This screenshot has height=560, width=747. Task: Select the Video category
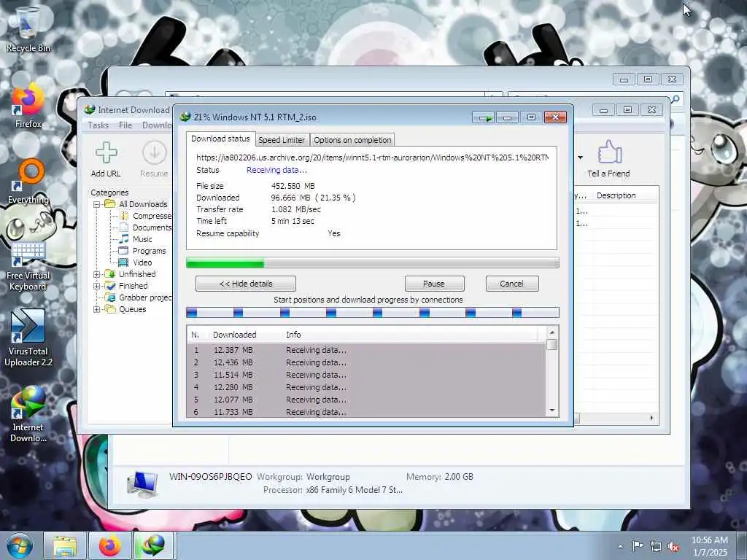coord(136,262)
